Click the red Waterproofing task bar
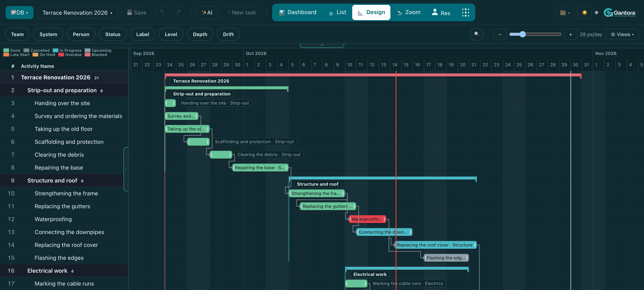The height and width of the screenshot is (290, 644). coord(367,219)
